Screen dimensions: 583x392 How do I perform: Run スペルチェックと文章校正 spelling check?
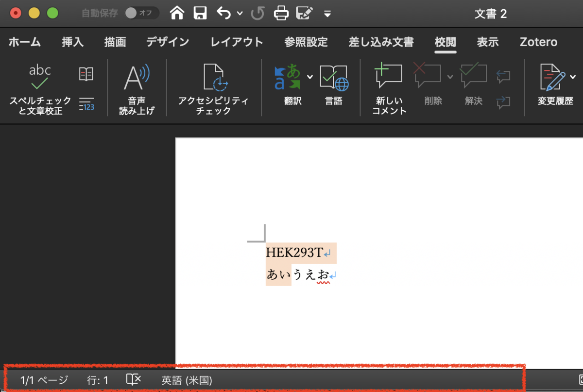tap(40, 90)
